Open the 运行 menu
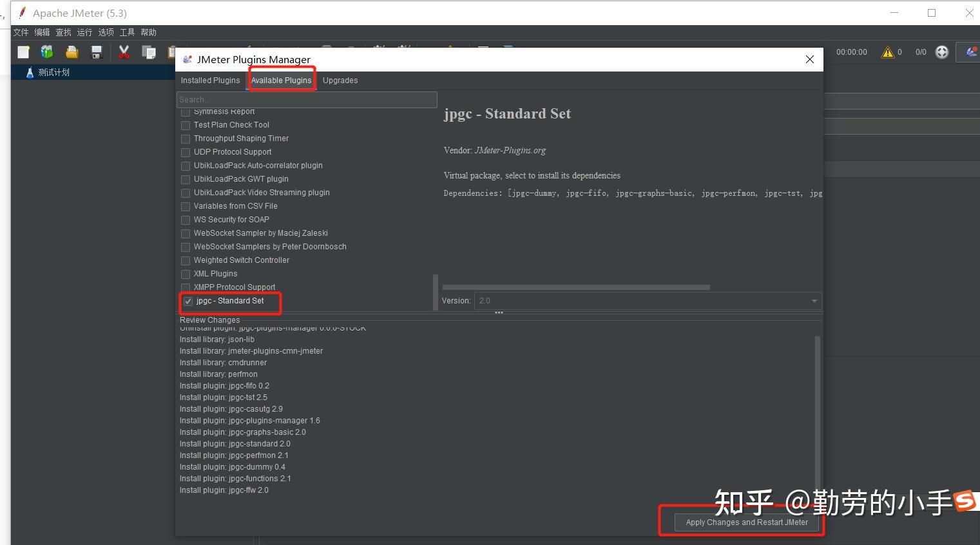This screenshot has height=545, width=980. coord(85,32)
